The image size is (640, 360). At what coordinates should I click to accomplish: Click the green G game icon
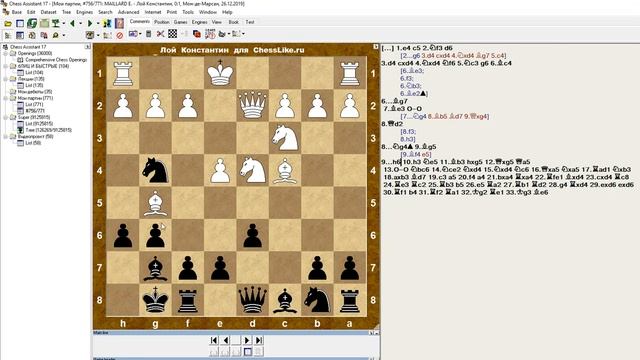click(x=32, y=24)
